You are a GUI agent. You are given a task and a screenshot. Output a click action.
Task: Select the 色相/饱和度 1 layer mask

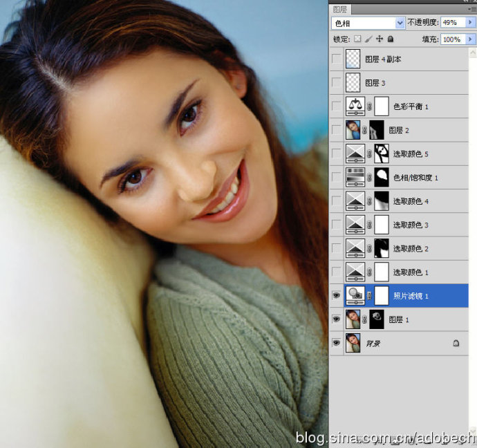[x=382, y=177]
